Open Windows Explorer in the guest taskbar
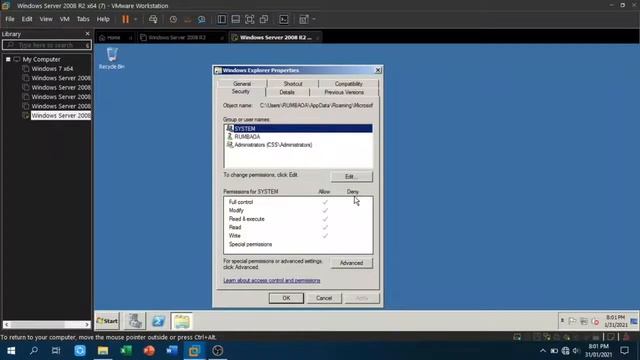 click(x=182, y=321)
